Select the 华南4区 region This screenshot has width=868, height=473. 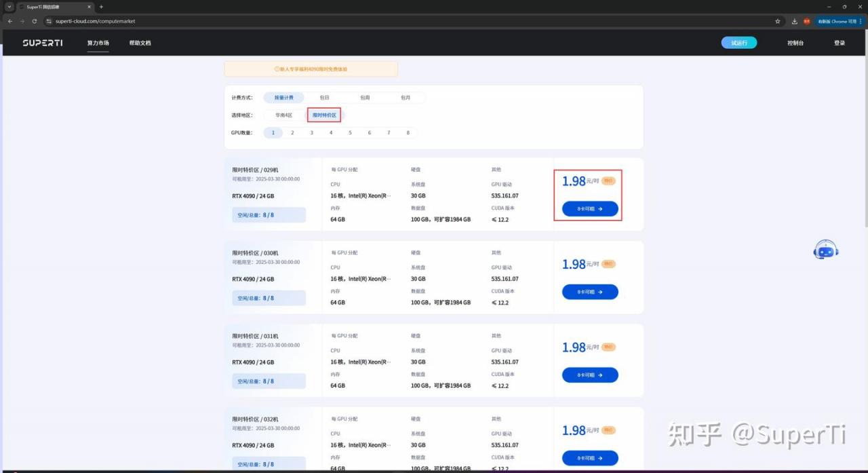(283, 115)
